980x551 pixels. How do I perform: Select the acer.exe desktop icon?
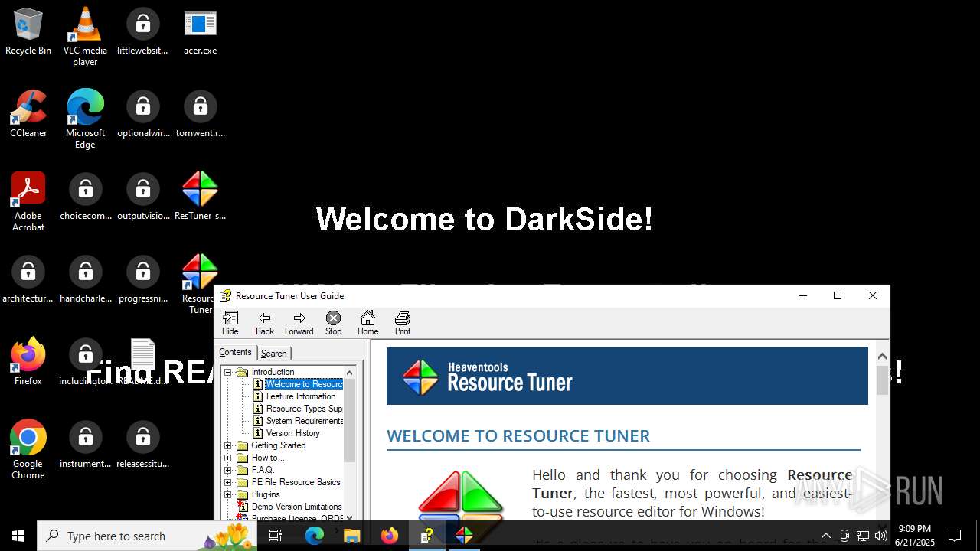coord(200,32)
